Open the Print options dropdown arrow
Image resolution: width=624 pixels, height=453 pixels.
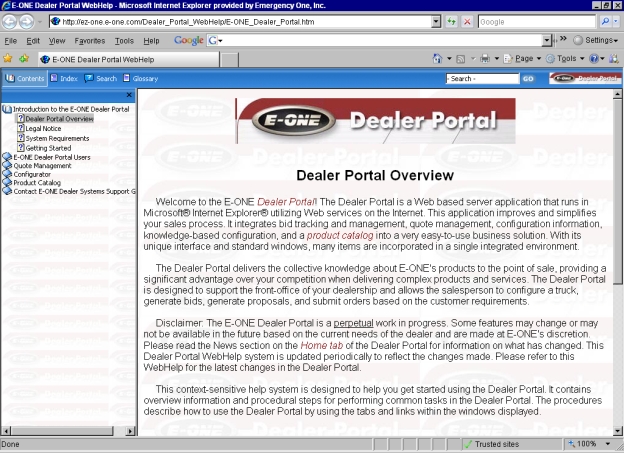pyautogui.click(x=497, y=59)
